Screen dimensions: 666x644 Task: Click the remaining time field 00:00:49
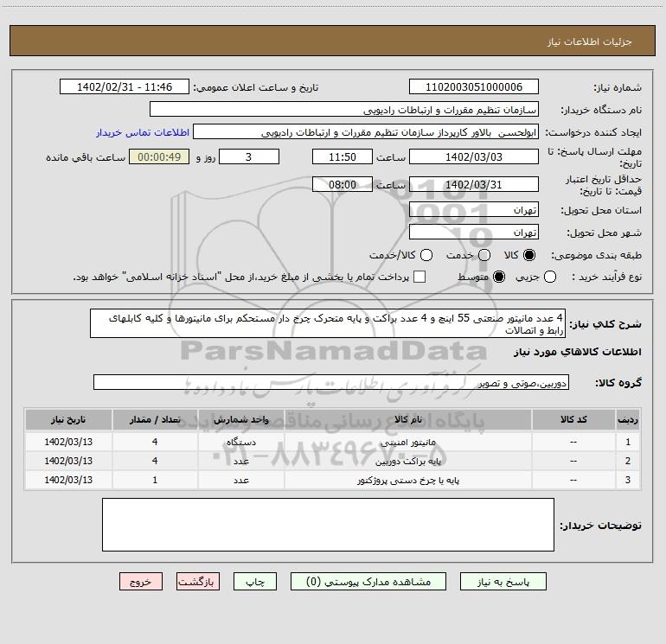(159, 156)
